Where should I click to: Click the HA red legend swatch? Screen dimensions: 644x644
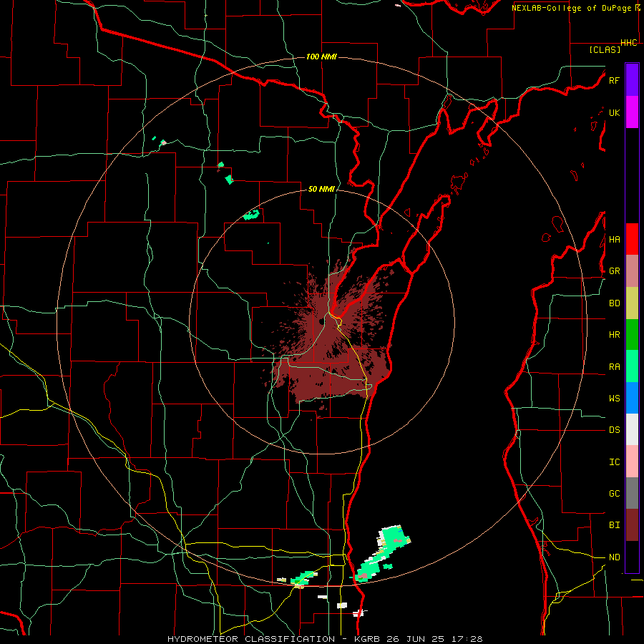pyautogui.click(x=632, y=239)
